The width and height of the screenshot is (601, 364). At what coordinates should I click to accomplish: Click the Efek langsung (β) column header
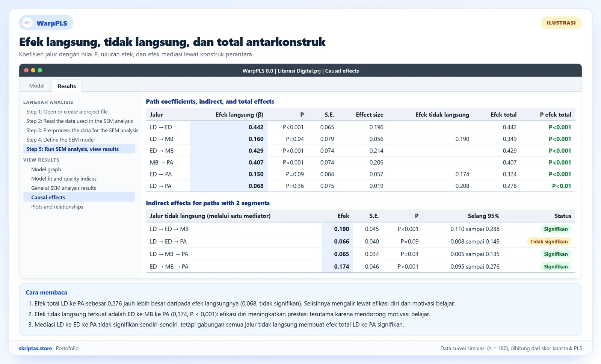click(x=239, y=115)
